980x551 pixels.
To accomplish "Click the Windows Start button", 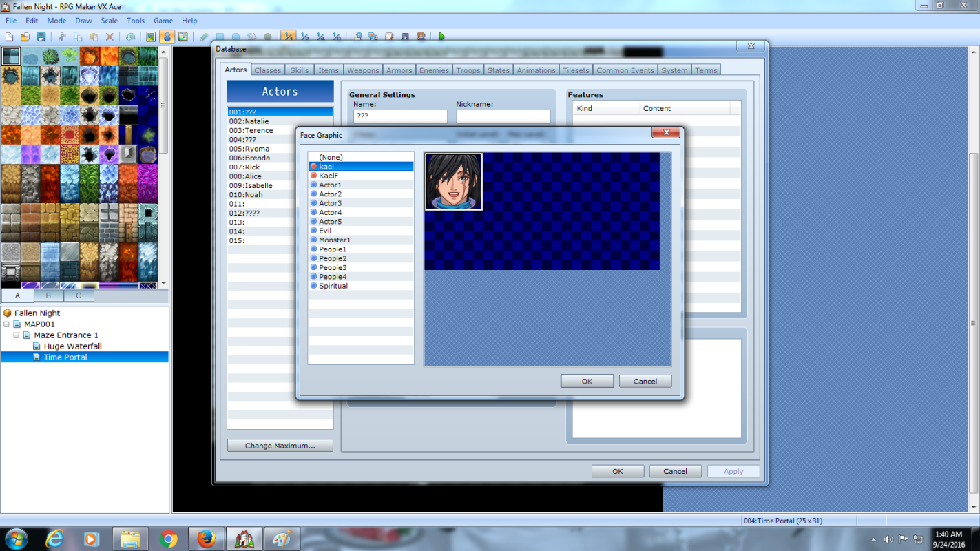I will point(17,539).
